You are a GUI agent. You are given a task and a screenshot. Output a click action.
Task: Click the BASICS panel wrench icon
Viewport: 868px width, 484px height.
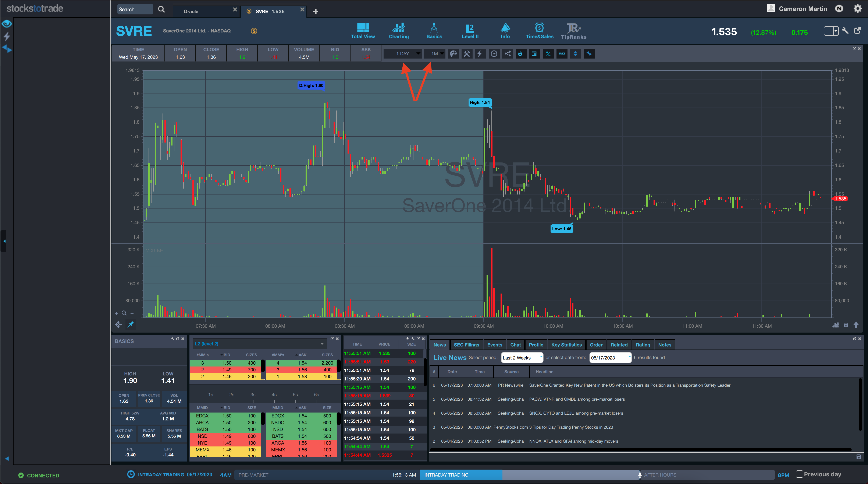coord(172,339)
